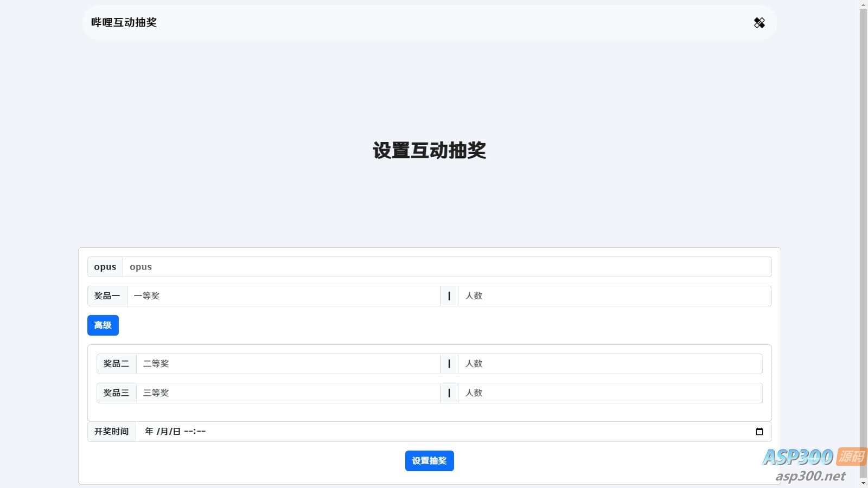Toggle the 高级 advanced options section
The height and width of the screenshot is (488, 868).
pyautogui.click(x=103, y=325)
